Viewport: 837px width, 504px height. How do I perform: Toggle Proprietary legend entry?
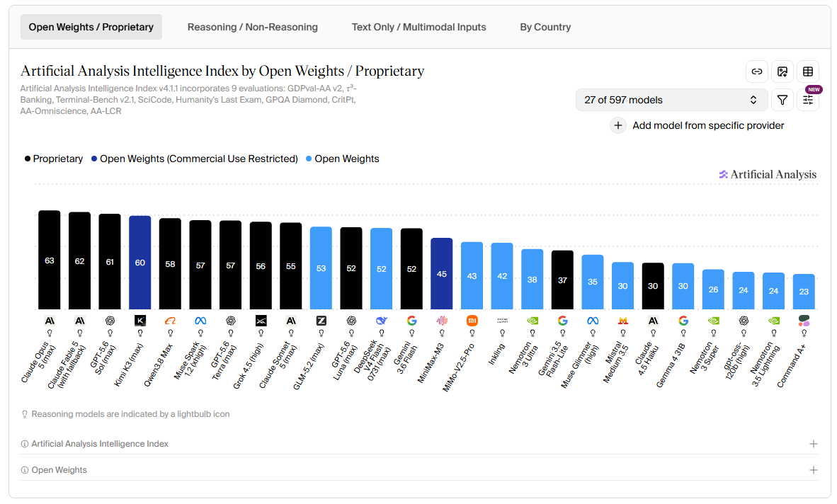point(53,159)
